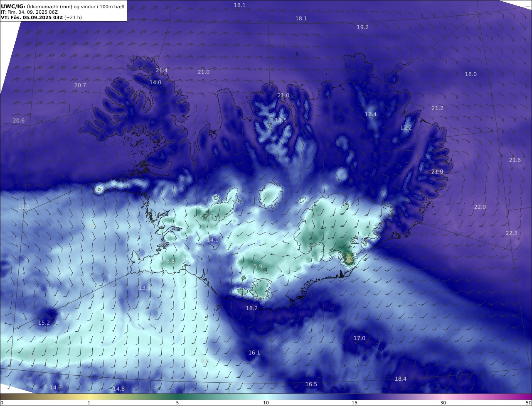This screenshot has height=406, width=532.
Task: Select the initial time line "IT: Fim. 04. 09. 2025 06Z"
Action: point(29,12)
